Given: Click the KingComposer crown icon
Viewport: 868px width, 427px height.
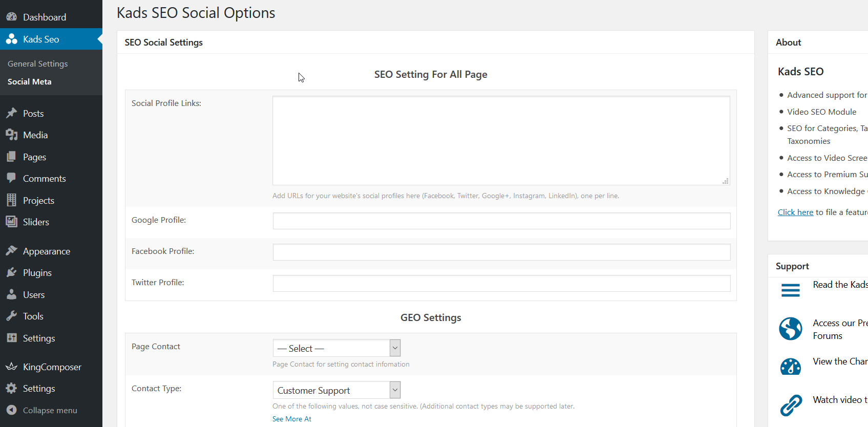Looking at the screenshot, I should click(11, 367).
